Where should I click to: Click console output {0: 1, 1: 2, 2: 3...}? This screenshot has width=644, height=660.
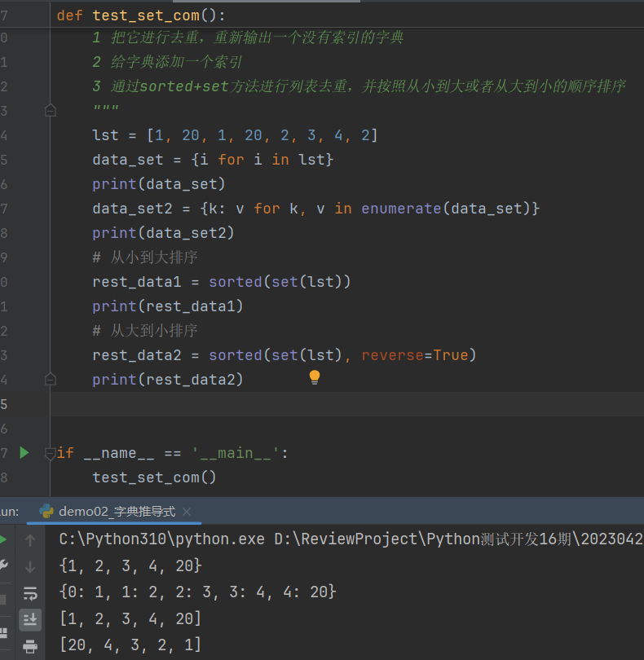pos(197,592)
